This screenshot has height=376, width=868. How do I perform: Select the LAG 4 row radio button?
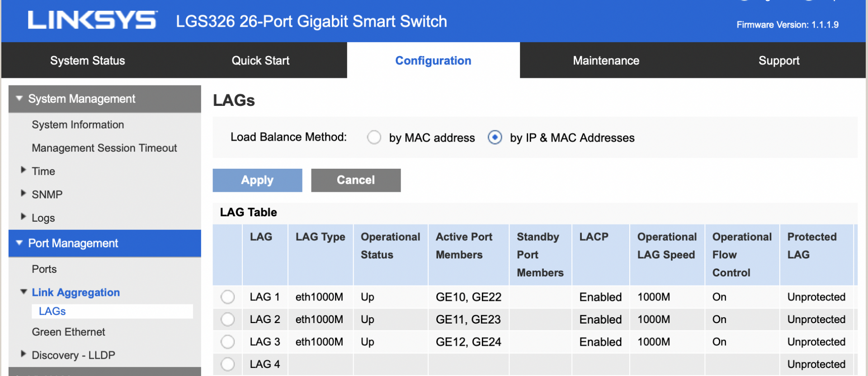[x=227, y=364]
